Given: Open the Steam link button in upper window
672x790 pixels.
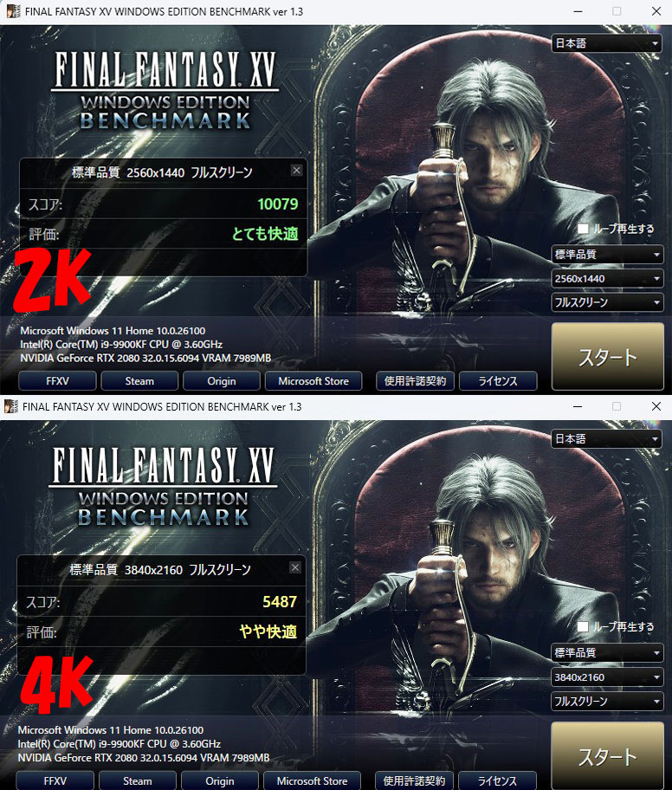Looking at the screenshot, I should pyautogui.click(x=139, y=381).
